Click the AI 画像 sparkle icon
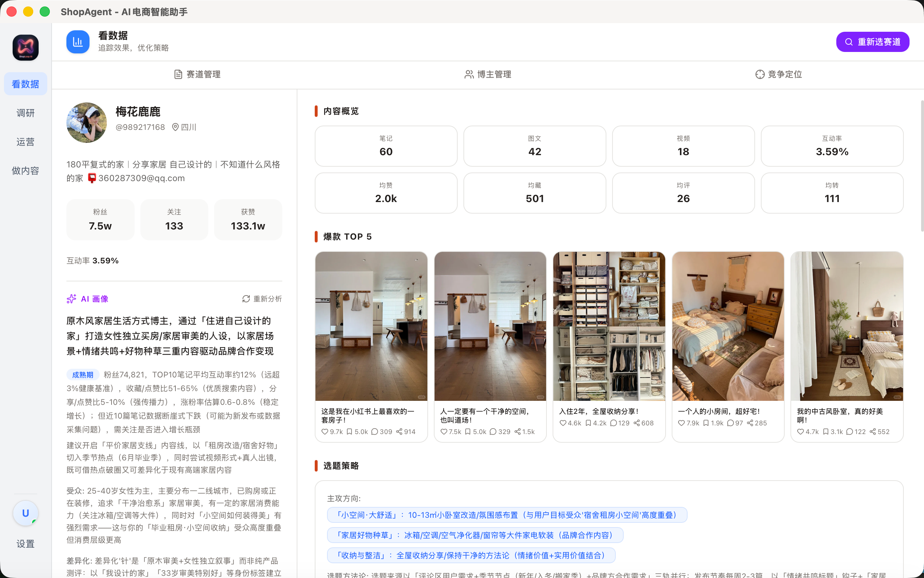The height and width of the screenshot is (578, 924). pyautogui.click(x=71, y=299)
